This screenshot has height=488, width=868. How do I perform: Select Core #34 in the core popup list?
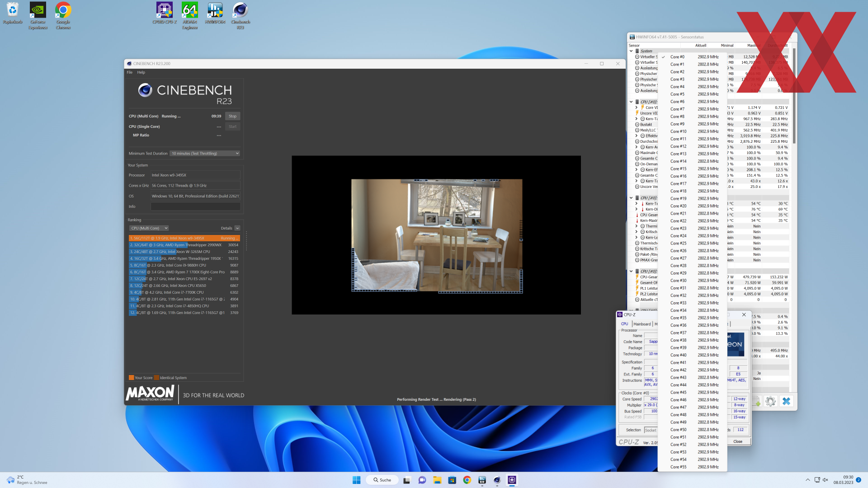693,310
